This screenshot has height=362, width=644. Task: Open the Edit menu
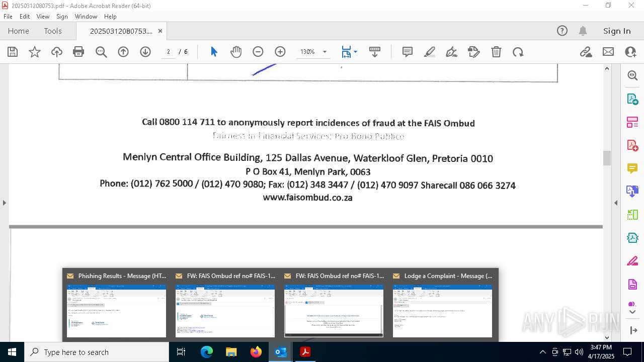[x=25, y=17]
